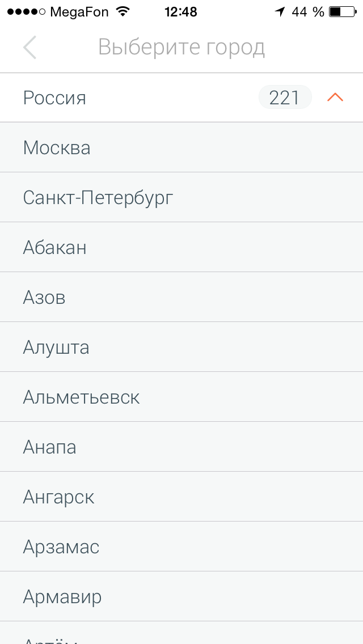Collapse the Россия list with orange chevron
Screen dimensions: 363x644
tap(335, 98)
